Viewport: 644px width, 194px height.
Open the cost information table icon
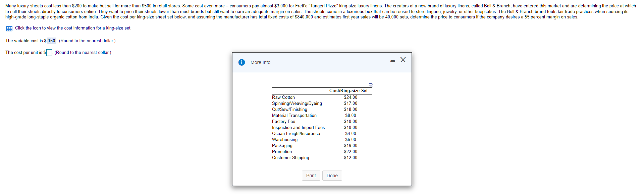pos(9,28)
